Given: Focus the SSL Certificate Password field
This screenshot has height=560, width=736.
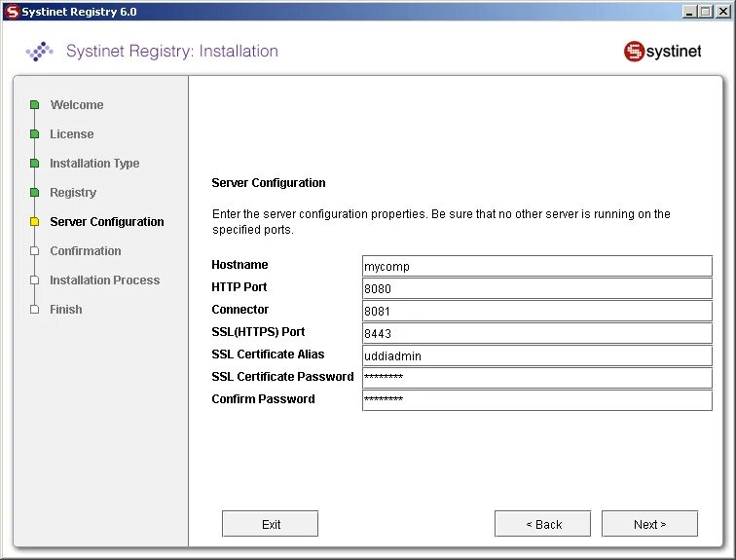Looking at the screenshot, I should click(537, 378).
